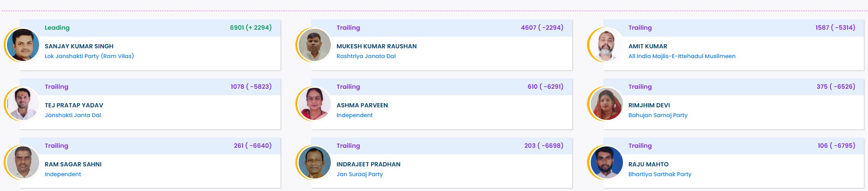Click the Bahujan Samaj Party label
This screenshot has width=868, height=191.
pos(657,115)
